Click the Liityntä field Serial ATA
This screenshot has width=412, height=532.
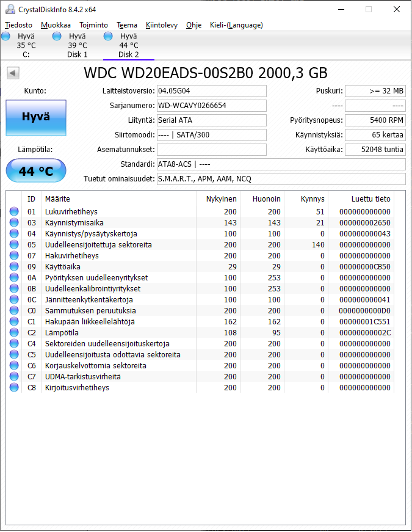tap(212, 120)
